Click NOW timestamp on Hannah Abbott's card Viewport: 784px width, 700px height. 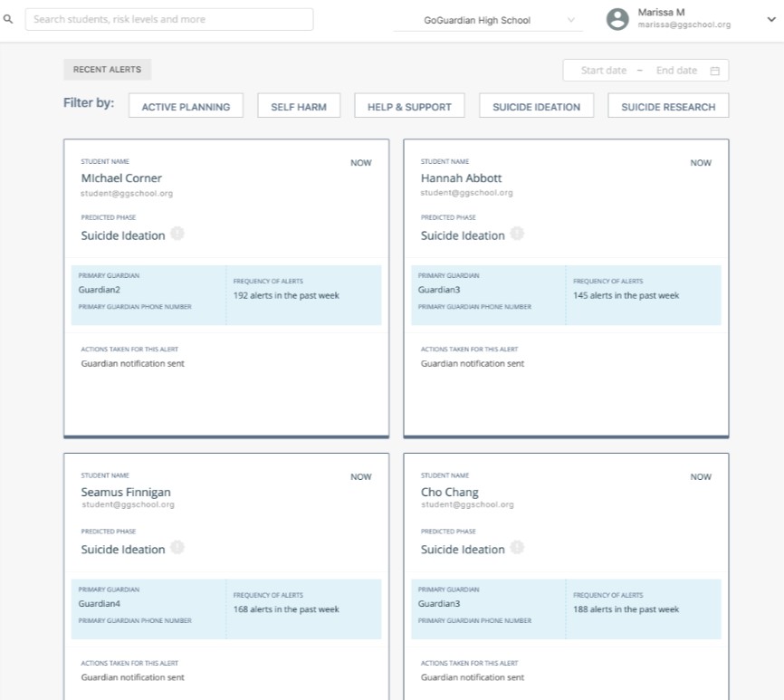point(701,163)
